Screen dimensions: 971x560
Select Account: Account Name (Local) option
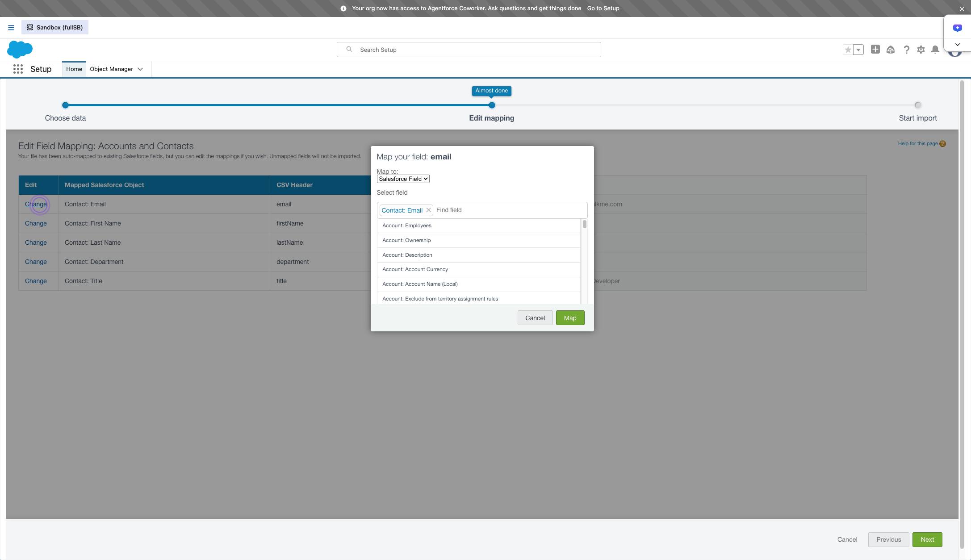(x=478, y=284)
